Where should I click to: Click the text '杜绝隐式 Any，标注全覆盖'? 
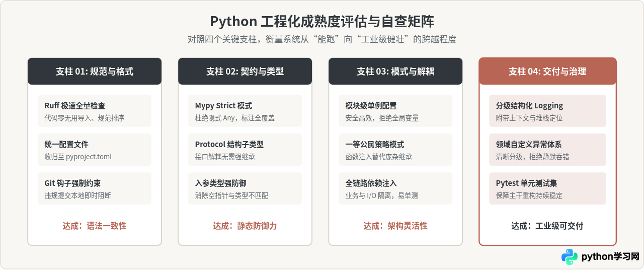point(235,118)
